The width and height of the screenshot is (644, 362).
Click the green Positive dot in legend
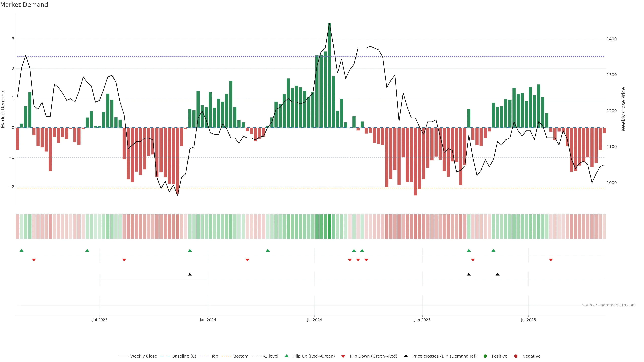(x=485, y=356)
